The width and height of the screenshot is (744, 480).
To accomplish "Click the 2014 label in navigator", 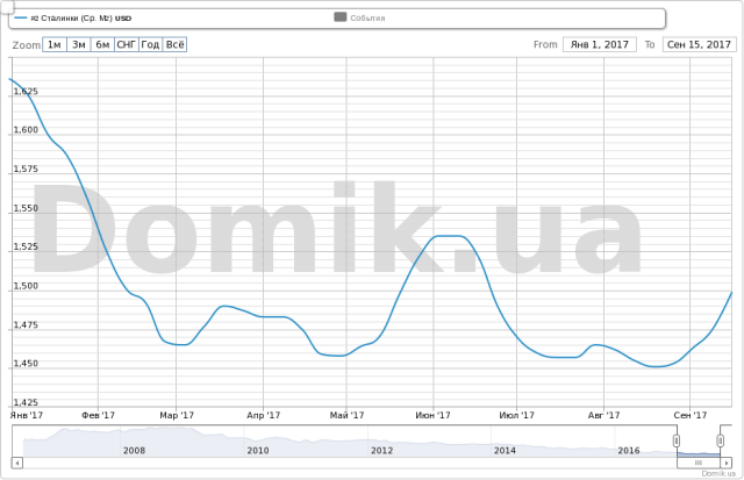I will pyautogui.click(x=504, y=450).
